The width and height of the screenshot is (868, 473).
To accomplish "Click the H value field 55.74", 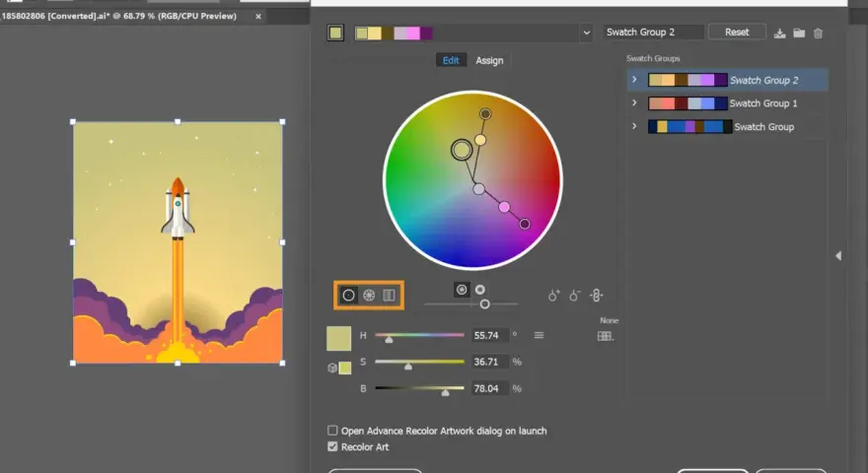I will [489, 335].
